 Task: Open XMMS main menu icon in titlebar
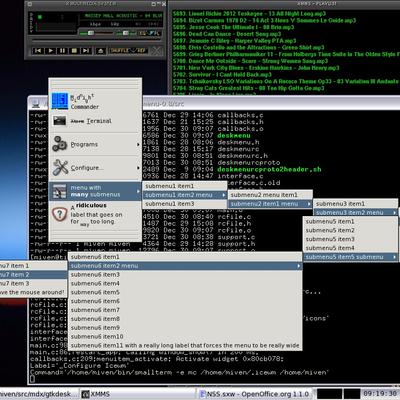click(x=30, y=4)
